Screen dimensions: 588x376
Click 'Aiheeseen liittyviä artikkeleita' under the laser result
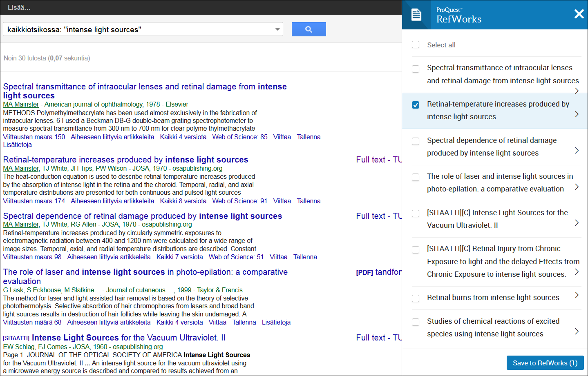(x=109, y=322)
